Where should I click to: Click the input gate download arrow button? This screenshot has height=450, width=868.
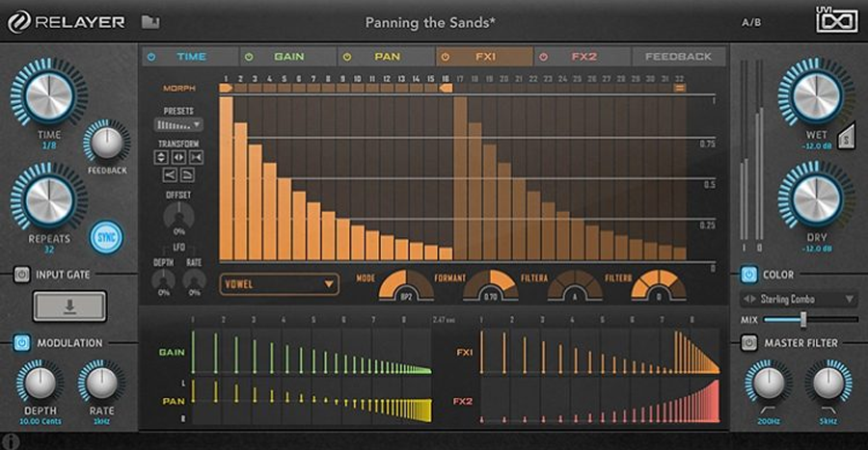(x=69, y=305)
